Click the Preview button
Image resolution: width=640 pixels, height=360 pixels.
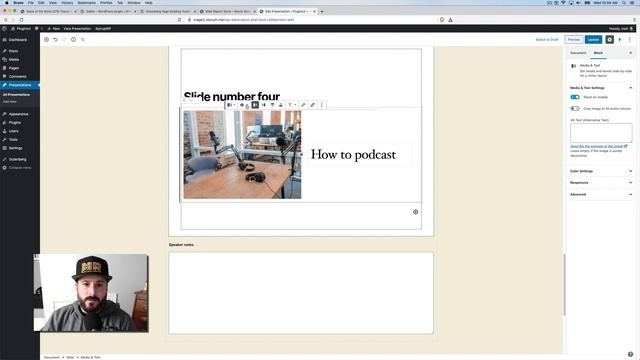click(x=573, y=40)
